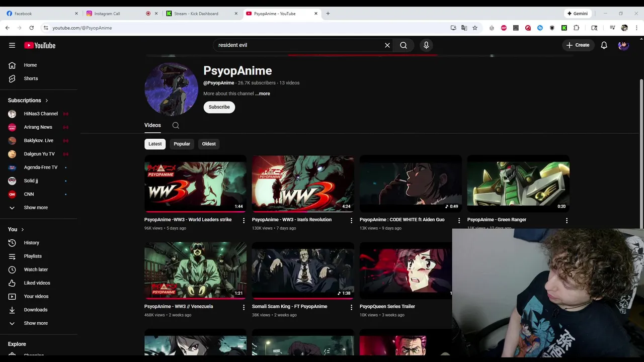Run the search with the magnifier button
Image resolution: width=644 pixels, height=362 pixels.
coord(404,45)
